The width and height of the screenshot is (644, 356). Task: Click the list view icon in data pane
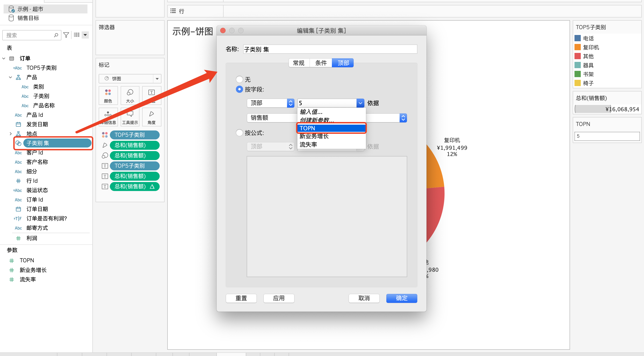(x=77, y=35)
